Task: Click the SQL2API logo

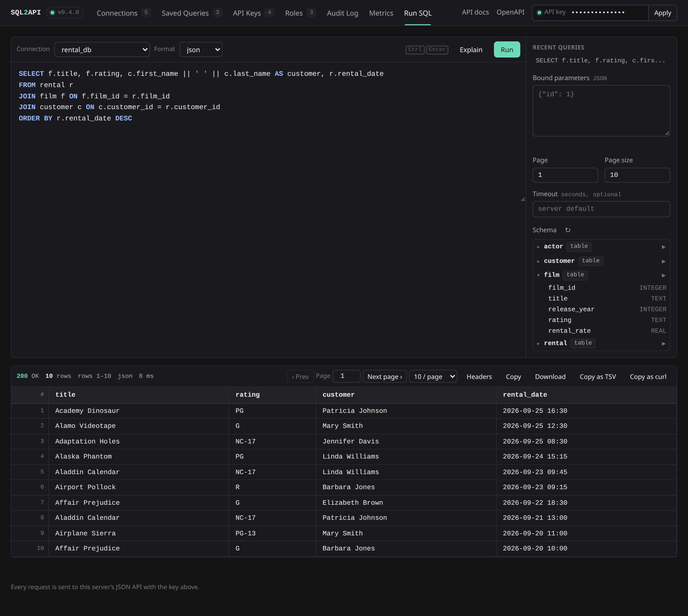Action: 26,13
